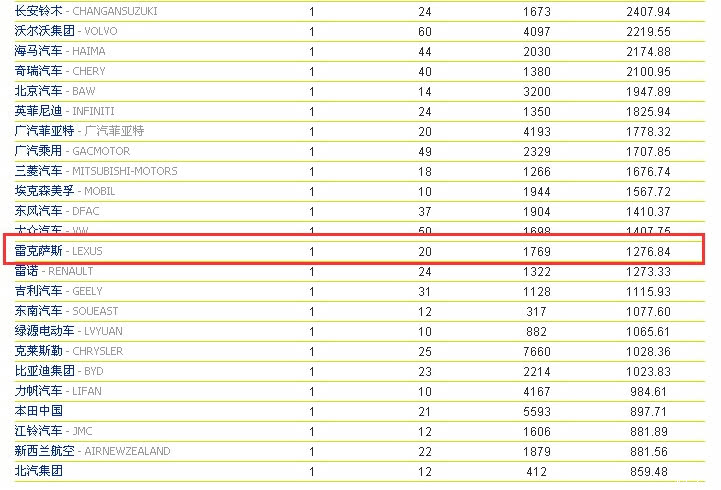Select value 4193 in the 广汽菲亚特 row
Image resolution: width=721 pixels, height=490 pixels.
(537, 131)
